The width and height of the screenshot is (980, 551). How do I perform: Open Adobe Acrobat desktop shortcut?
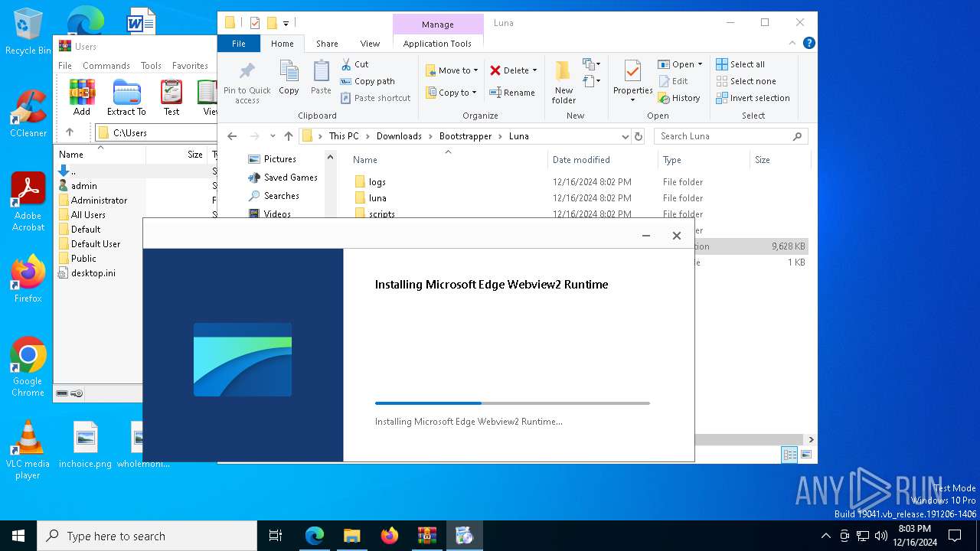(28, 202)
